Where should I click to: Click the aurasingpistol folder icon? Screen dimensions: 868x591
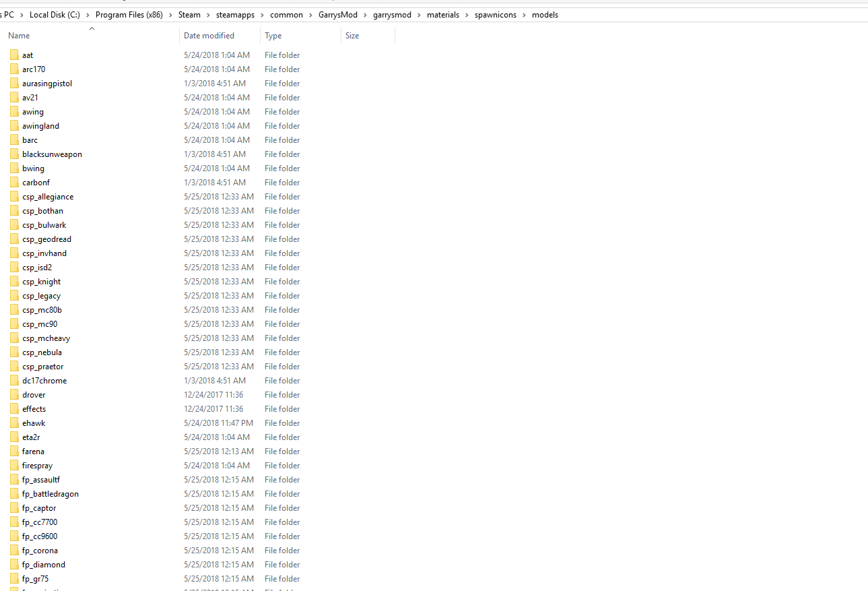[x=15, y=84]
